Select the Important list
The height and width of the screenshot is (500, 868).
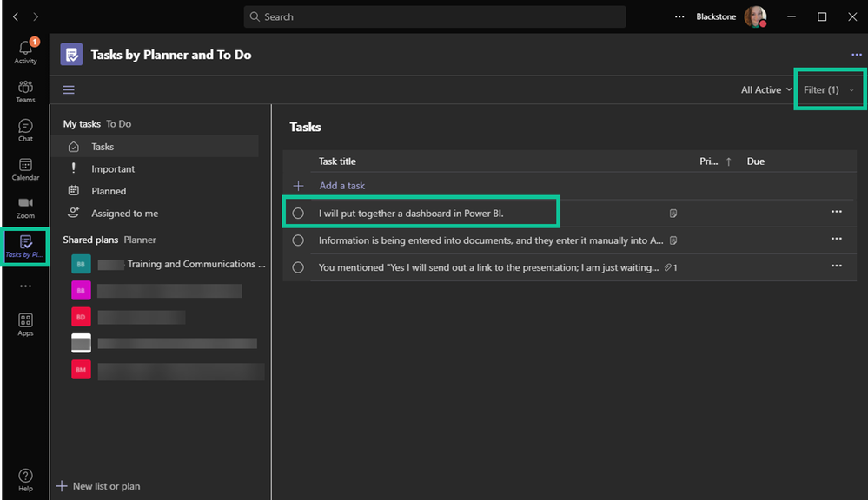tap(113, 169)
